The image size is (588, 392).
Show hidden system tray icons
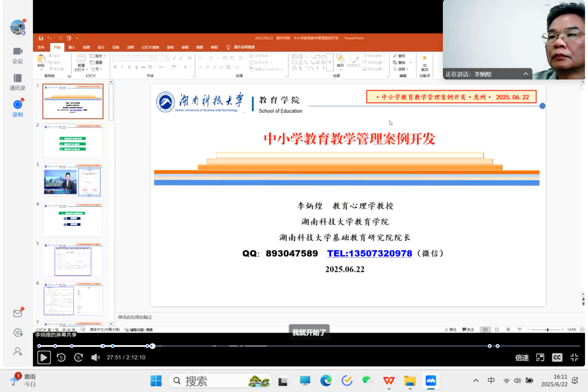coord(476,380)
